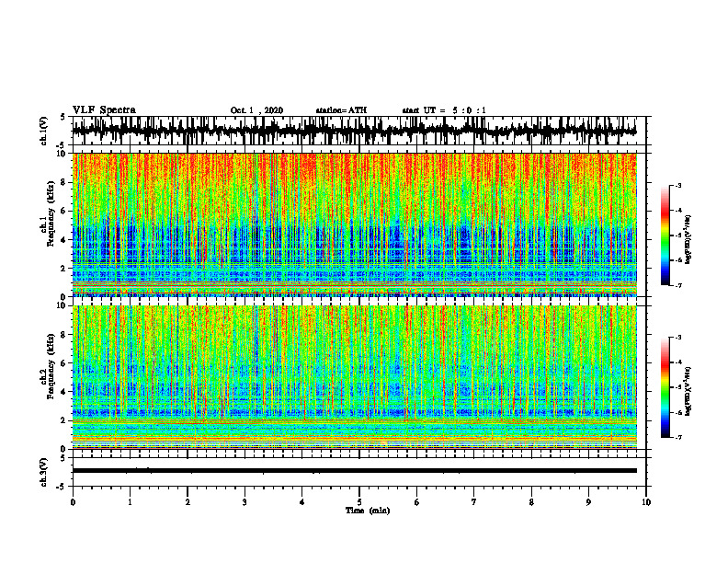
Task: Click the color scale bar beside ch.2 spectrogram
Action: click(x=665, y=387)
